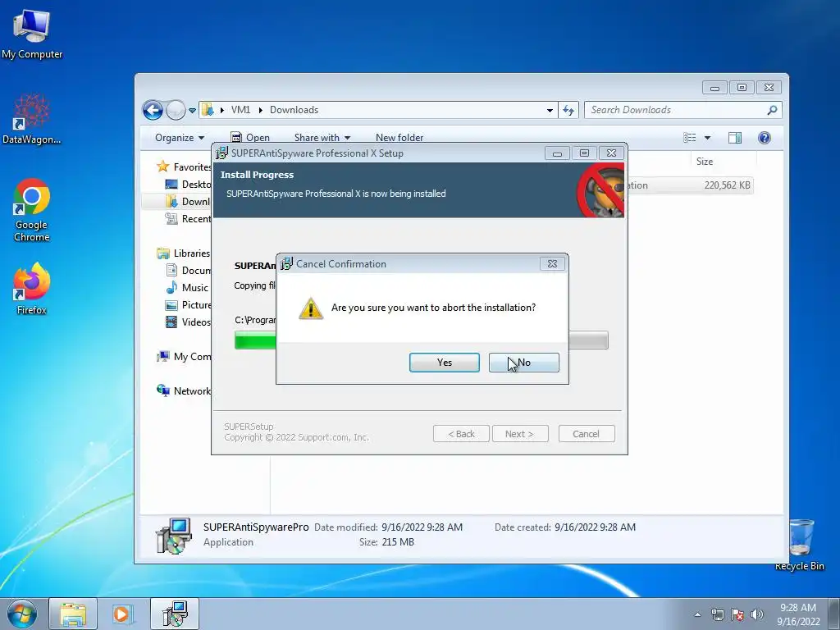Viewport: 840px width, 630px height.
Task: Click the Search Downloads field
Action: click(x=683, y=110)
